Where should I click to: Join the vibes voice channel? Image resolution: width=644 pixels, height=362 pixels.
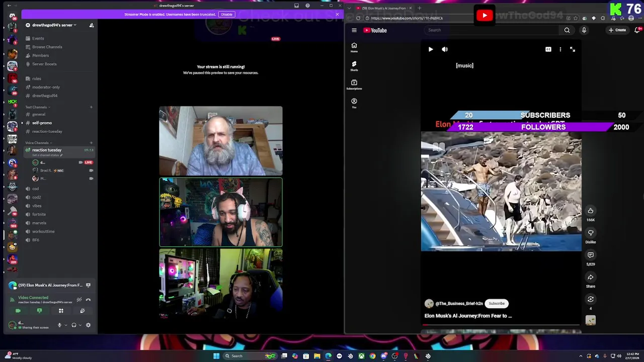(x=37, y=206)
